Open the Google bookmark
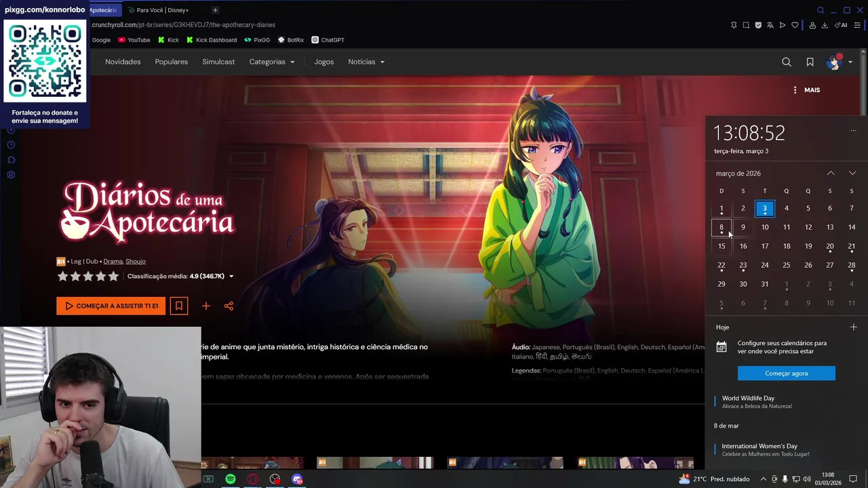Image resolution: width=868 pixels, height=488 pixels. (x=101, y=40)
